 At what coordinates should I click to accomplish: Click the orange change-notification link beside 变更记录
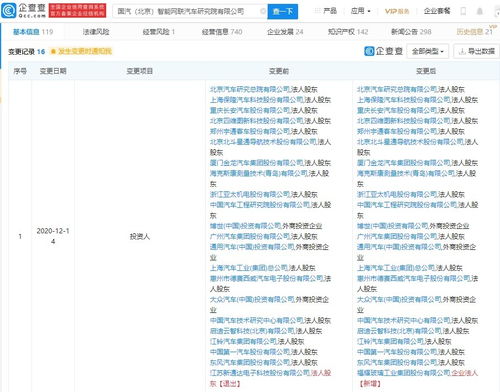81,51
